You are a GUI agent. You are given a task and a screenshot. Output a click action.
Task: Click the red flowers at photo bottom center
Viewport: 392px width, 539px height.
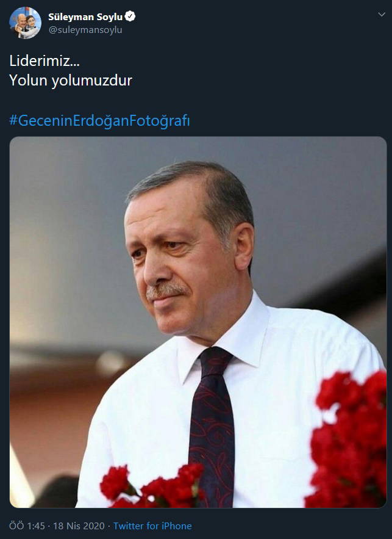point(153,486)
